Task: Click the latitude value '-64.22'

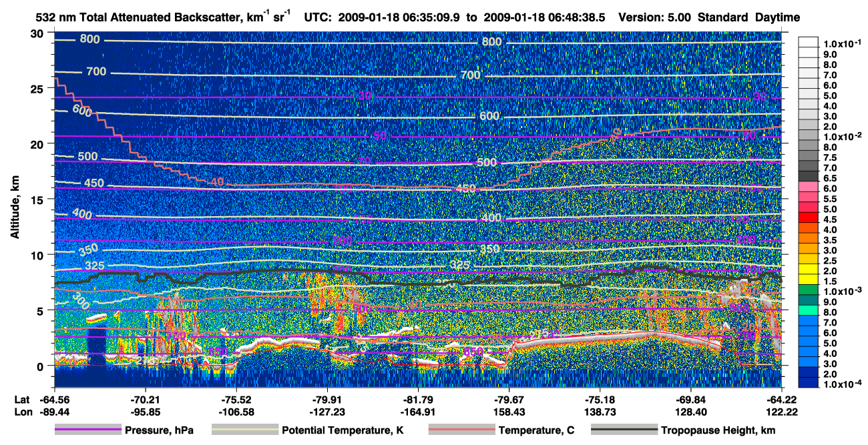Action: 781,400
